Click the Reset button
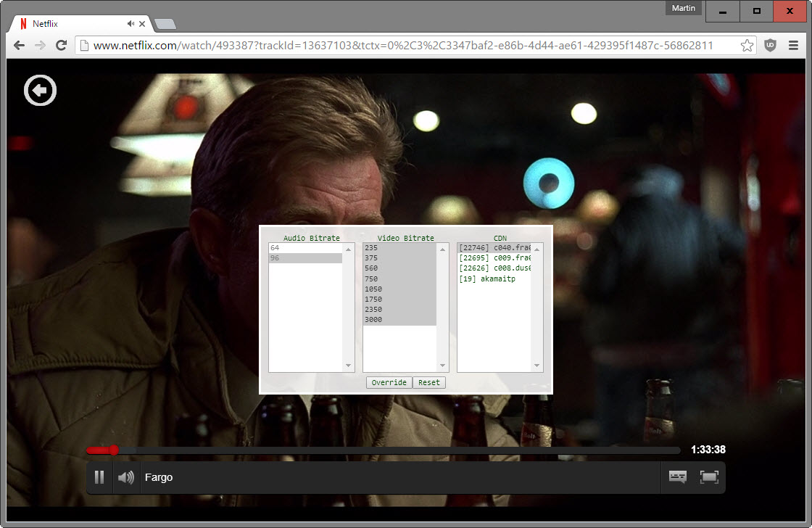Viewport: 812px width, 528px height. (x=428, y=382)
